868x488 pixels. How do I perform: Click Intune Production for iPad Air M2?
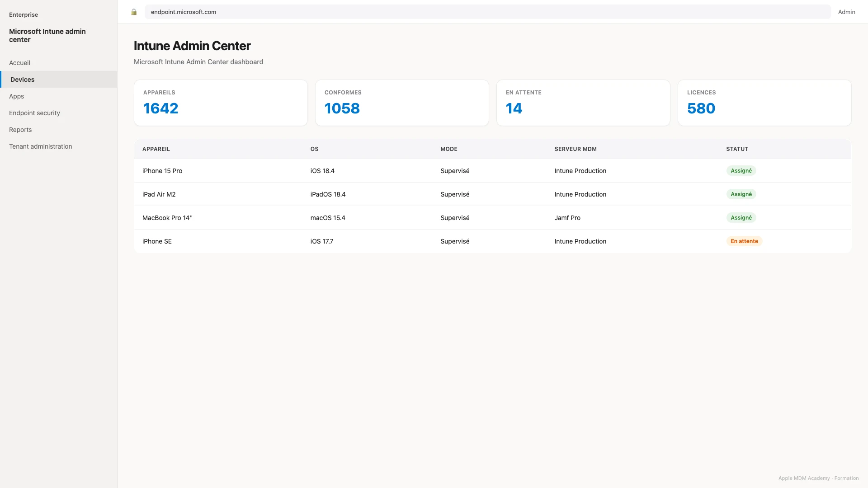(580, 194)
